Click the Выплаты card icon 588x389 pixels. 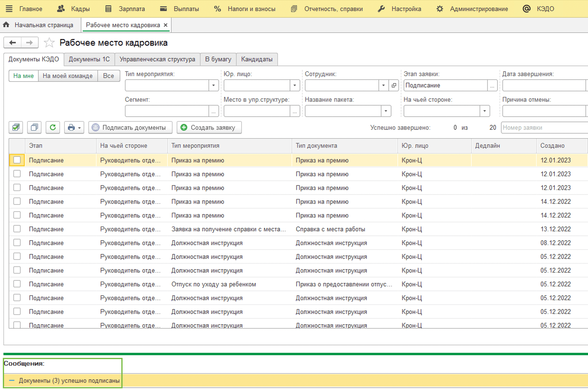click(x=163, y=9)
